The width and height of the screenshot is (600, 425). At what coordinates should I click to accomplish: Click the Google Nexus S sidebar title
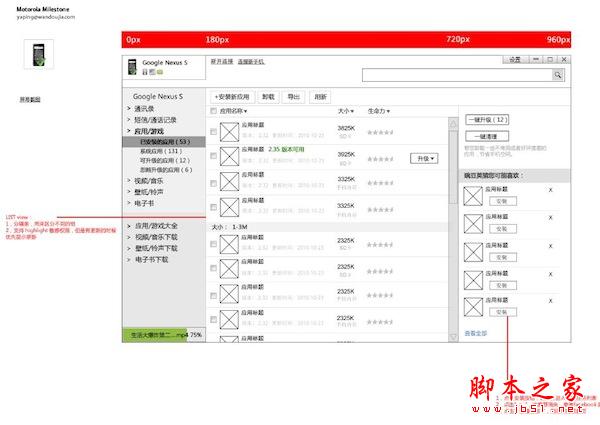click(x=158, y=96)
